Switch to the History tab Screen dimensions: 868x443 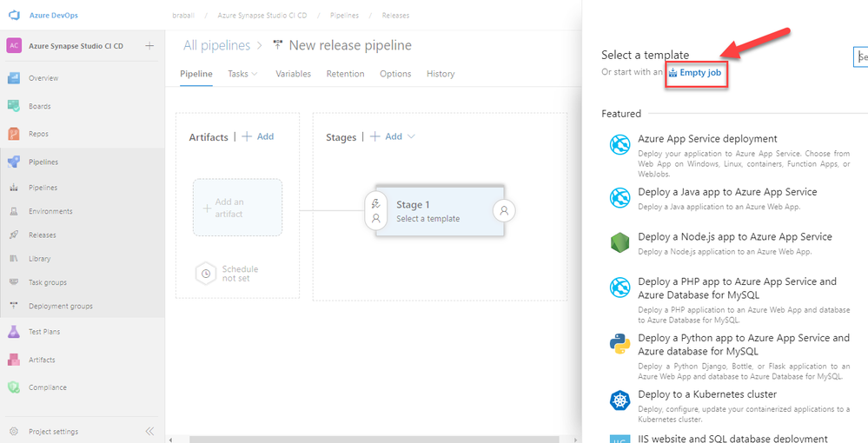click(441, 74)
